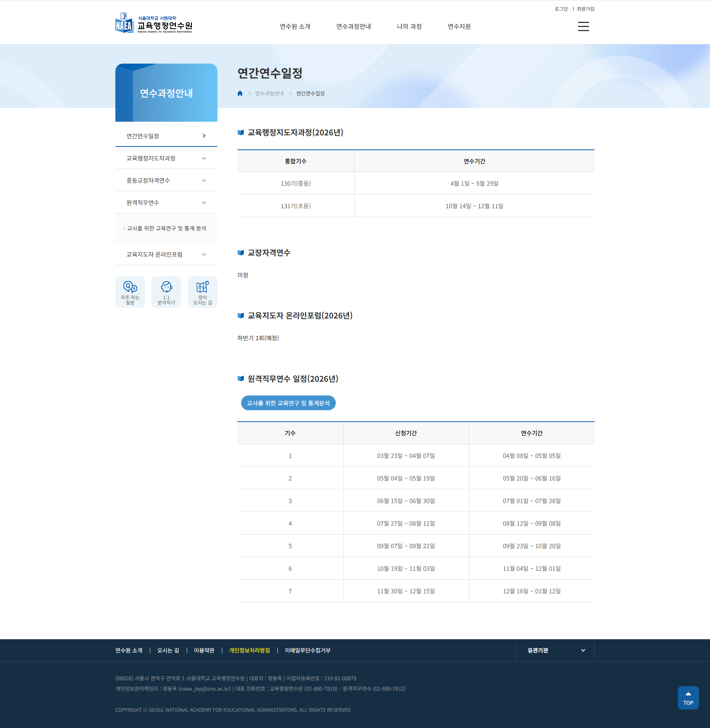Image resolution: width=710 pixels, height=728 pixels.
Task: Expand 교육지도자 온라인포럼 sidebar menu
Action: click(204, 255)
